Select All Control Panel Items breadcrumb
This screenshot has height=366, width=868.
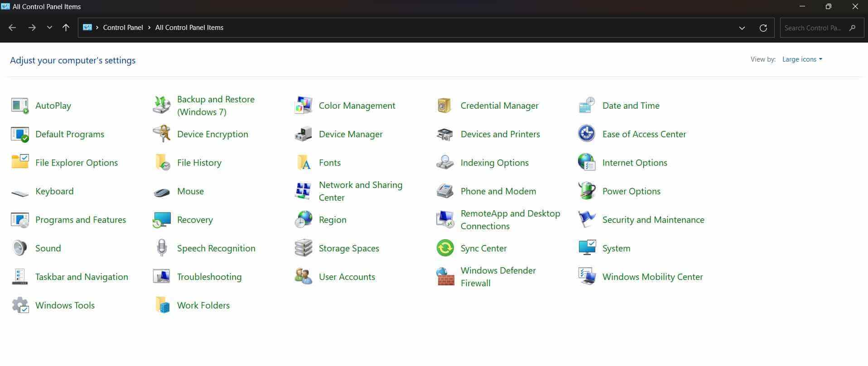point(189,28)
